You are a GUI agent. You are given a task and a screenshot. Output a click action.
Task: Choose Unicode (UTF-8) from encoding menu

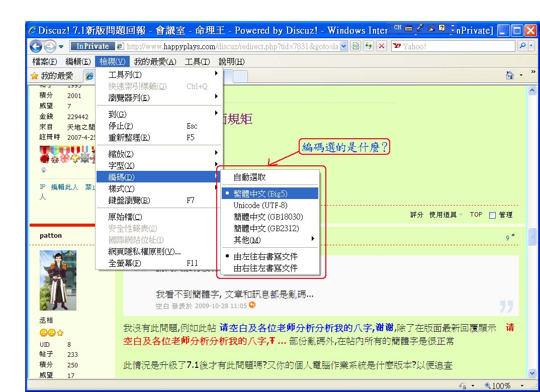260,205
